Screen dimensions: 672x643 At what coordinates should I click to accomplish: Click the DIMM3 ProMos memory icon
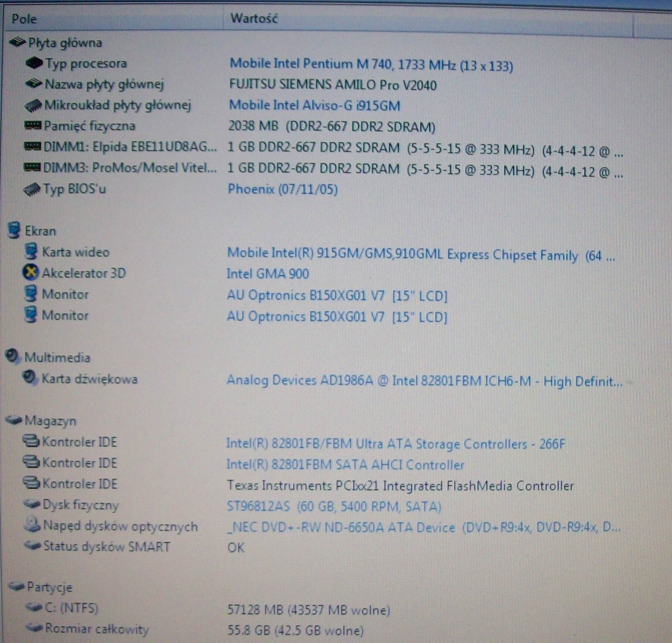pos(32,167)
